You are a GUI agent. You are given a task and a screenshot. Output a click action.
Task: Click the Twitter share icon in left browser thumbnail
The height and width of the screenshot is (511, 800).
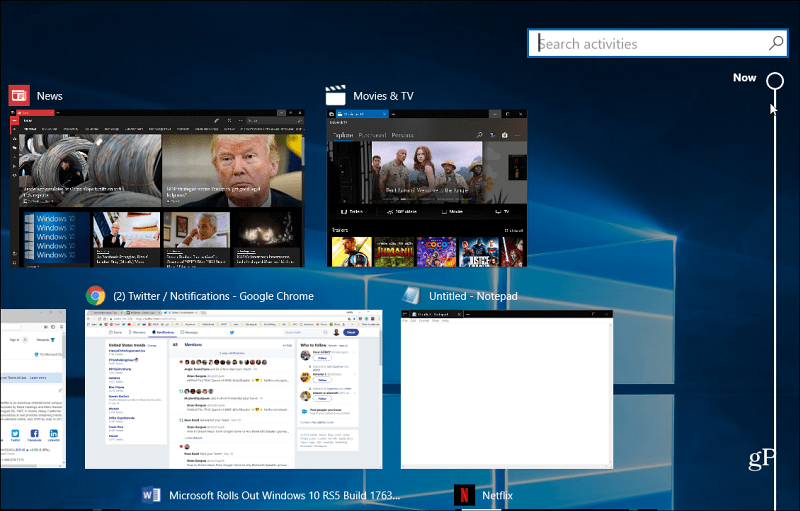coord(15,433)
